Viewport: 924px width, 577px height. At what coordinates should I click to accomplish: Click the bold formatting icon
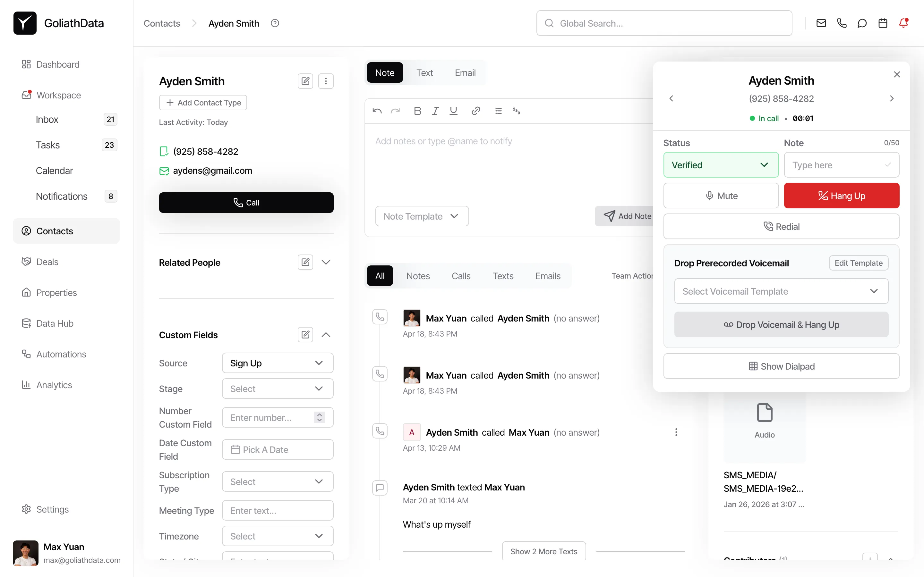click(x=417, y=111)
